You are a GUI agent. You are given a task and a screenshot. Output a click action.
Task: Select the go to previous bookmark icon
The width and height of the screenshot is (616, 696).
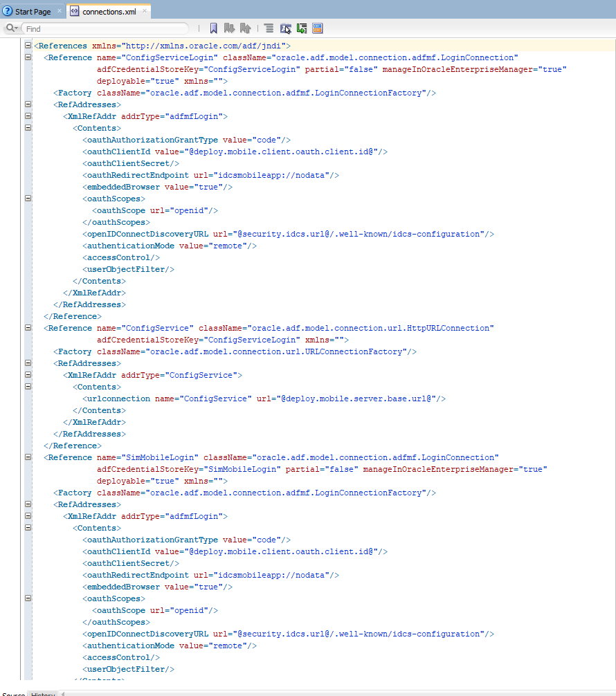[x=245, y=28]
